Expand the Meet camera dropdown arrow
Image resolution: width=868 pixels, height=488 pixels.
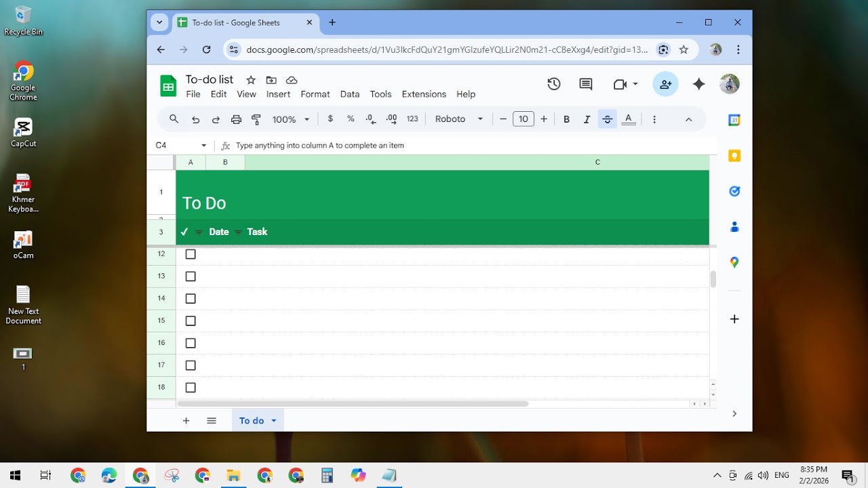click(x=635, y=84)
